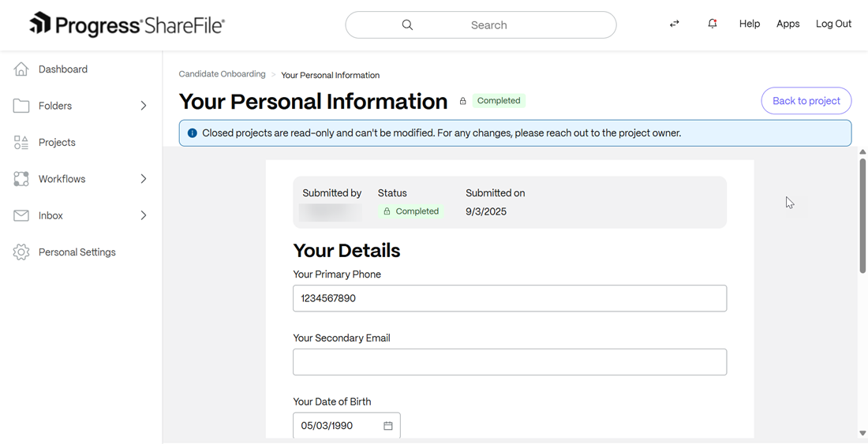This screenshot has width=868, height=444.
Task: Click the scrollbar up arrow
Action: pyautogui.click(x=862, y=152)
